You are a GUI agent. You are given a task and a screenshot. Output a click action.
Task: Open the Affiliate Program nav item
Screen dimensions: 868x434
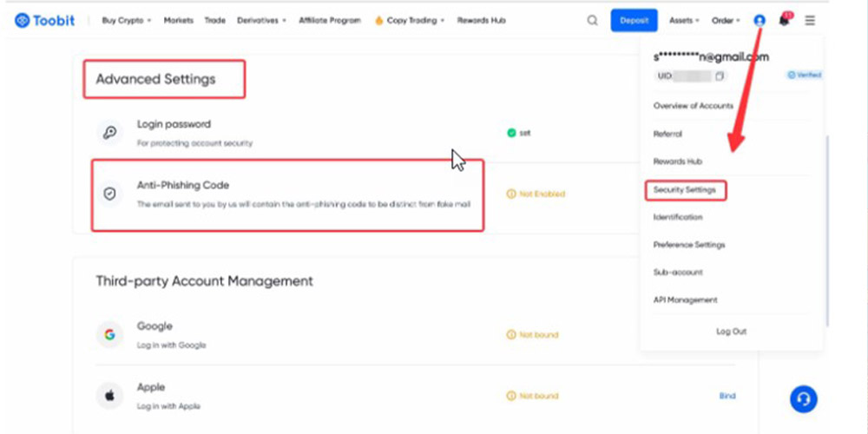point(330,21)
